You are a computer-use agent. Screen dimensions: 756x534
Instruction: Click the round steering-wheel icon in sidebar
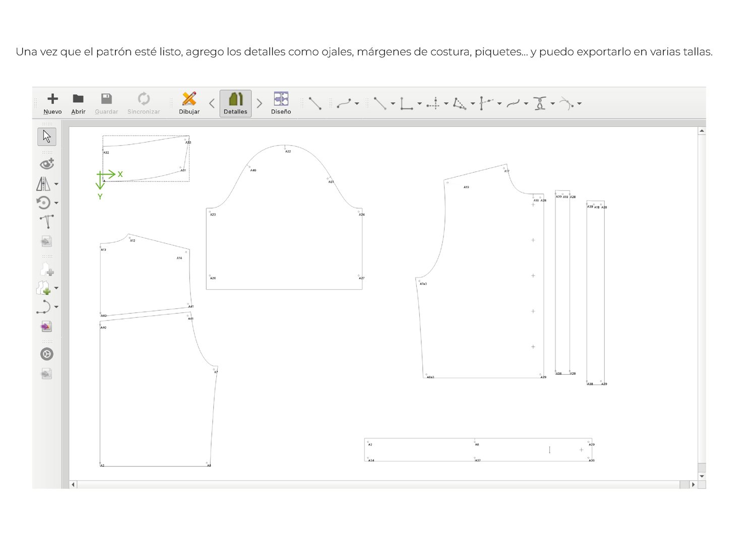click(47, 354)
